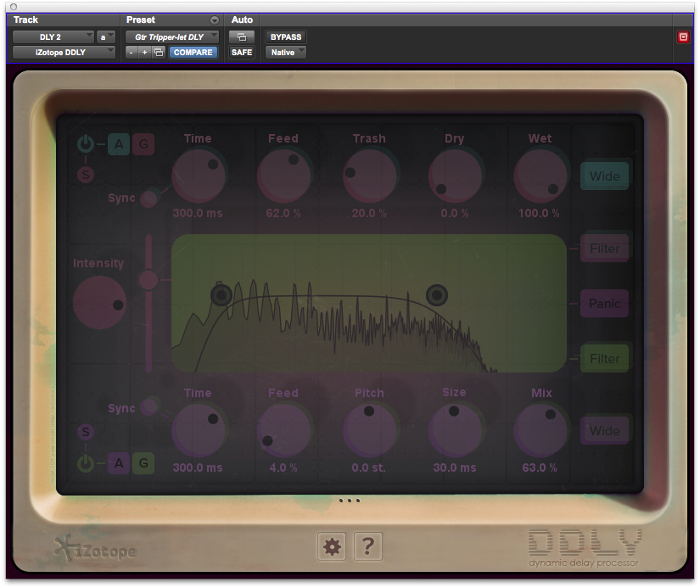This screenshot has height=588, width=700.
Task: Select A mode in the bottom delay module
Action: [x=119, y=463]
